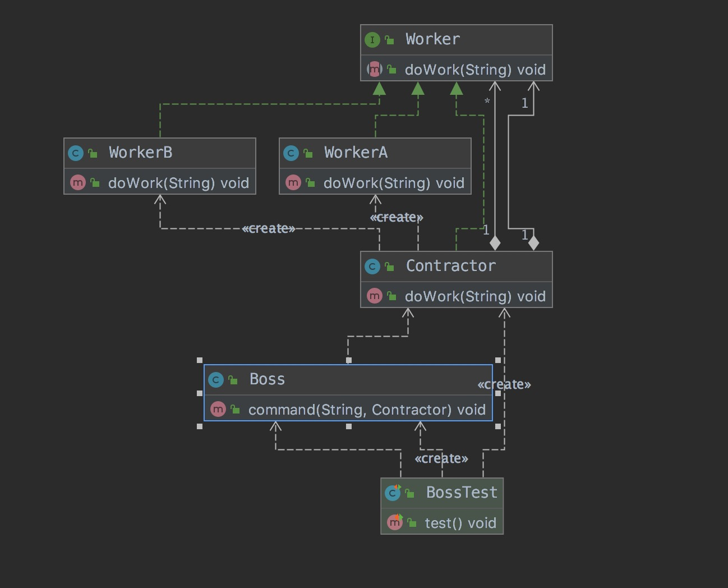Click test() void method in BossTest
The height and width of the screenshot is (588, 728).
tap(460, 523)
